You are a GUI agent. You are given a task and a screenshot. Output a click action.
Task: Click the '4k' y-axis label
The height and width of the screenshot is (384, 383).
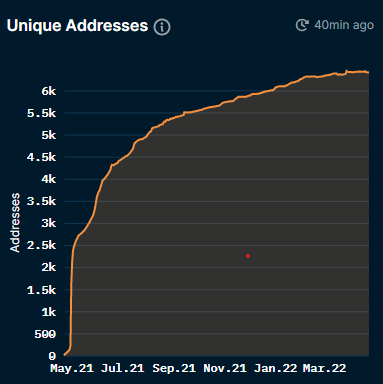tap(49, 179)
